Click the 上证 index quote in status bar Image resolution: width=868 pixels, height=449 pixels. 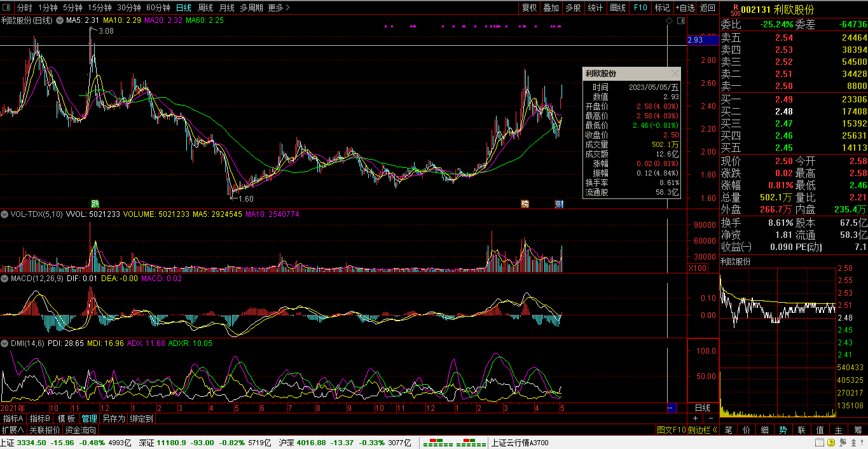(x=65, y=443)
